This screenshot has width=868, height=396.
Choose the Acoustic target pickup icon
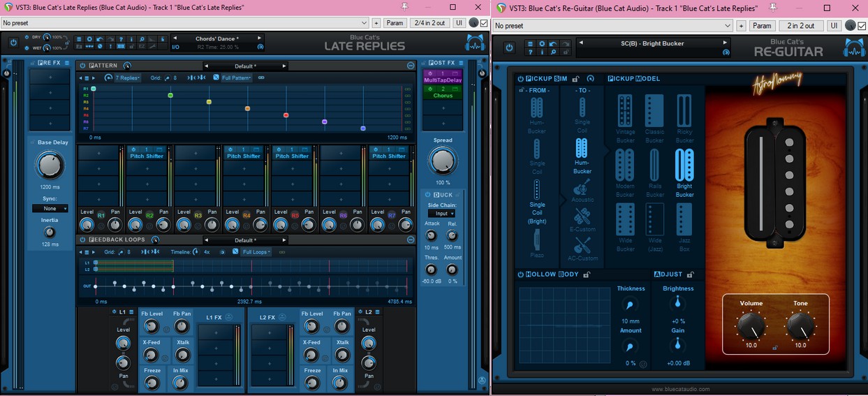click(x=582, y=187)
